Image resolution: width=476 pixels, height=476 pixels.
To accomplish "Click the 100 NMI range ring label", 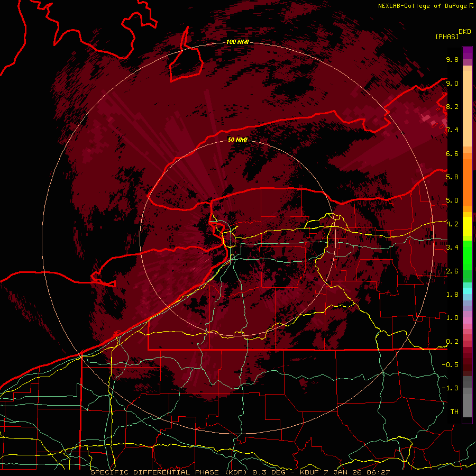I will coord(237,42).
